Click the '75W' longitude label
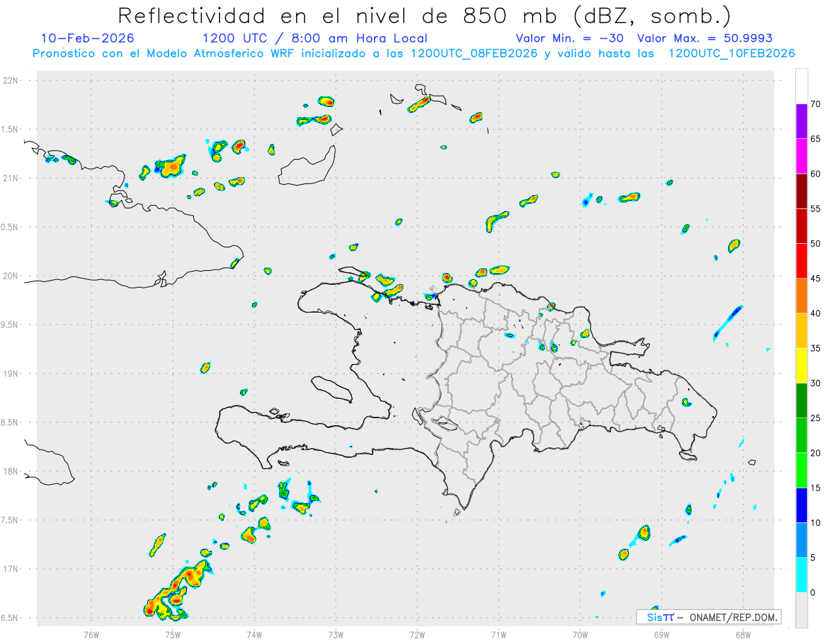 [173, 634]
